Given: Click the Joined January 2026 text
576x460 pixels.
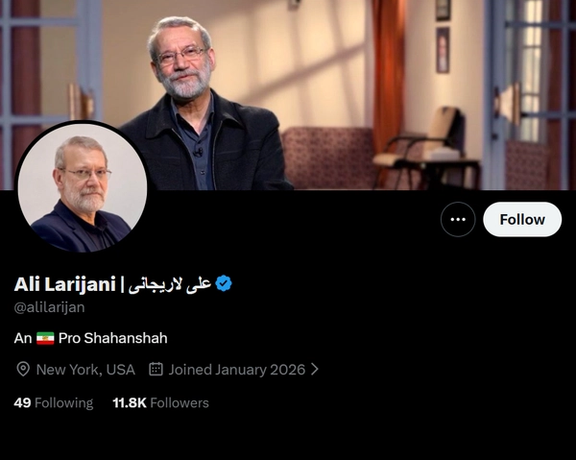Looking at the screenshot, I should pos(237,370).
